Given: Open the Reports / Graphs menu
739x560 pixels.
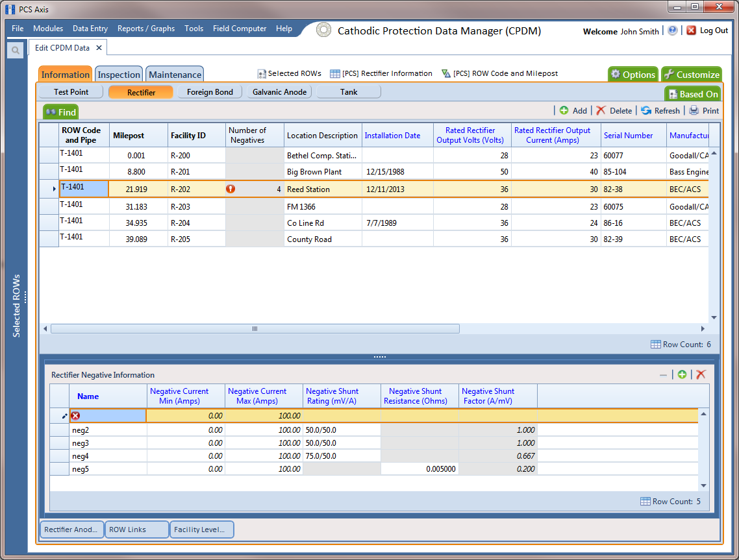Looking at the screenshot, I should pyautogui.click(x=146, y=29).
